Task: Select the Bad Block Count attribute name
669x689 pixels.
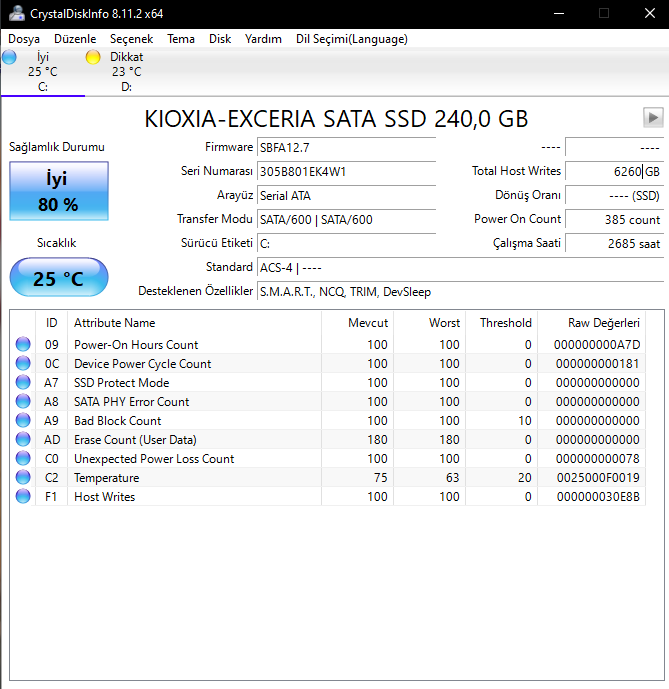Action: click(x=117, y=421)
